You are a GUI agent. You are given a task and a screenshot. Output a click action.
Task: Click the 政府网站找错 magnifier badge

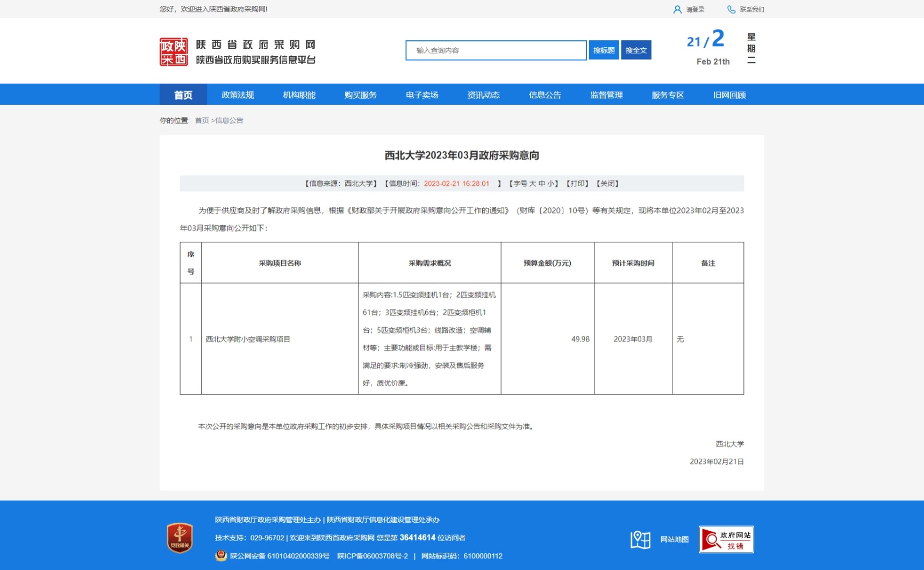[726, 539]
